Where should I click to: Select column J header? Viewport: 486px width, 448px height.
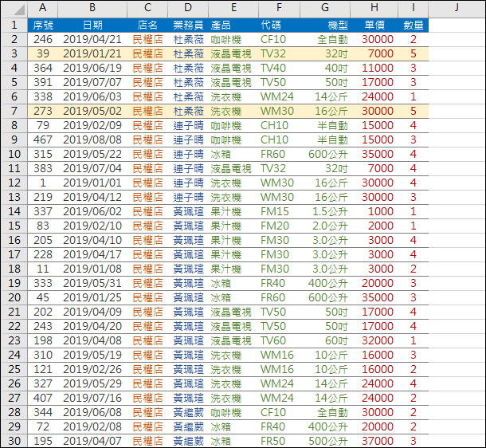tap(457, 8)
